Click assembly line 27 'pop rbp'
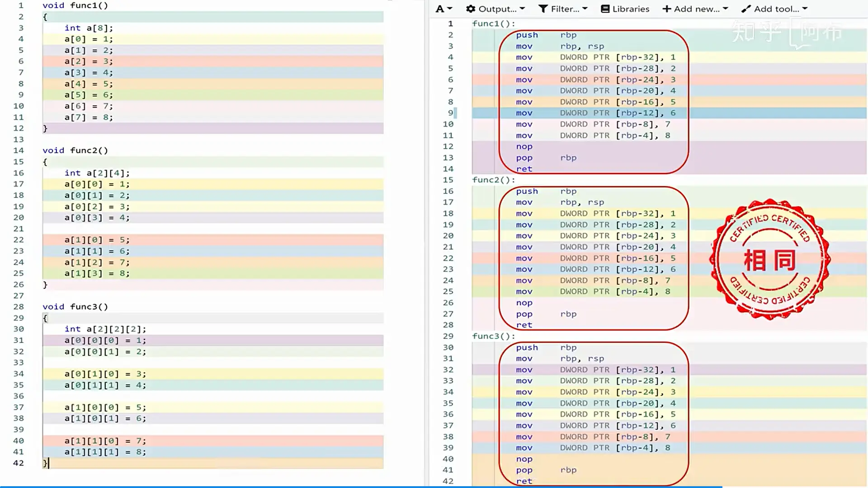Viewport: 868px width, 488px height. coord(546,314)
